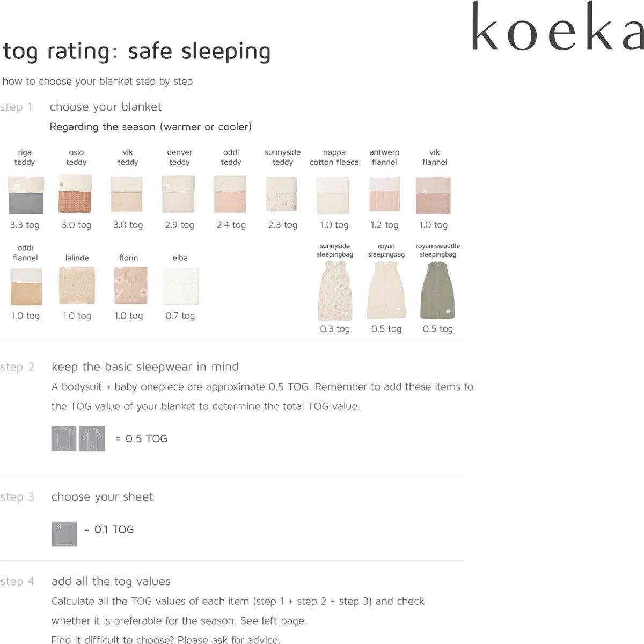The width and height of the screenshot is (644, 644).
Task: Click the lalinde blanket image
Action: pyautogui.click(x=77, y=286)
